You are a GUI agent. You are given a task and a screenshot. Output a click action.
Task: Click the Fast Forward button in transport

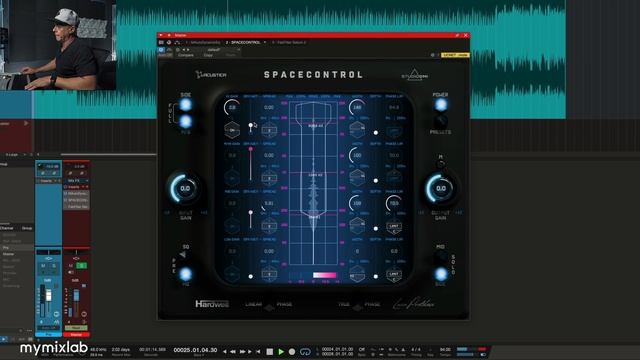(243, 351)
